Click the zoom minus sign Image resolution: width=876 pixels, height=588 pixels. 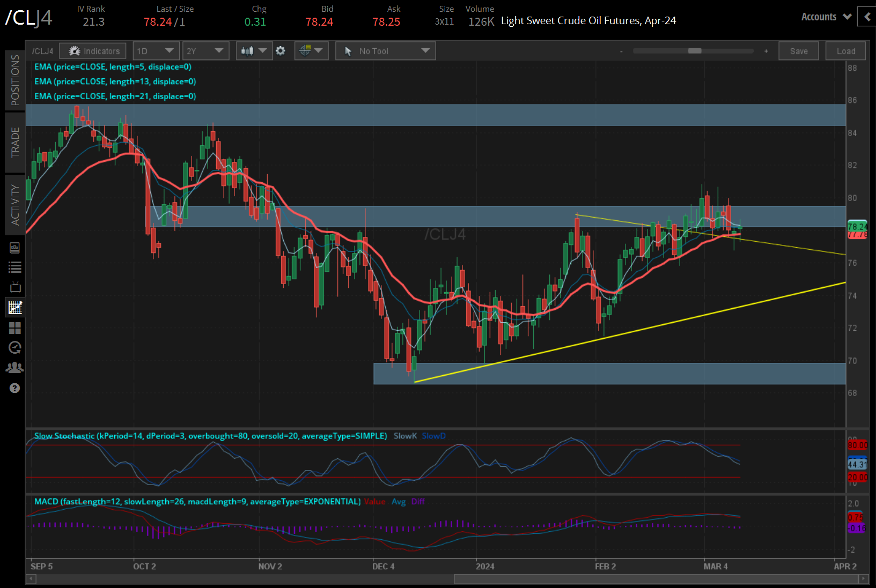click(621, 51)
